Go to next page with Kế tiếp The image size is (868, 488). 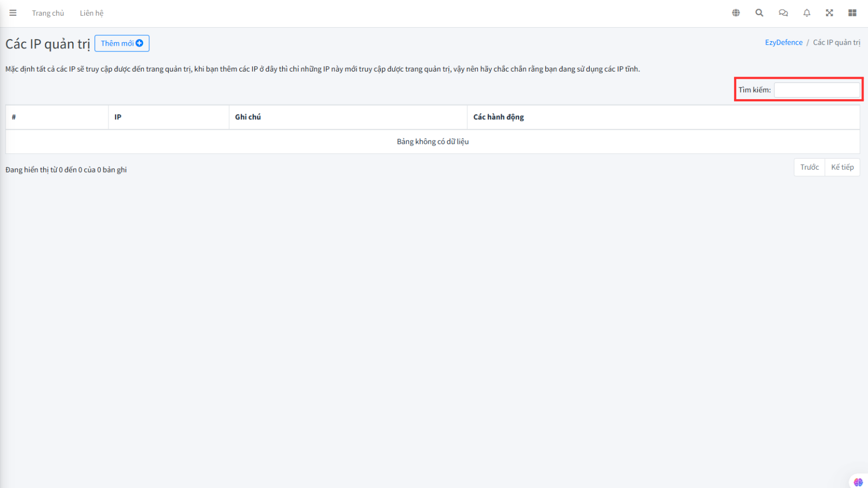842,167
